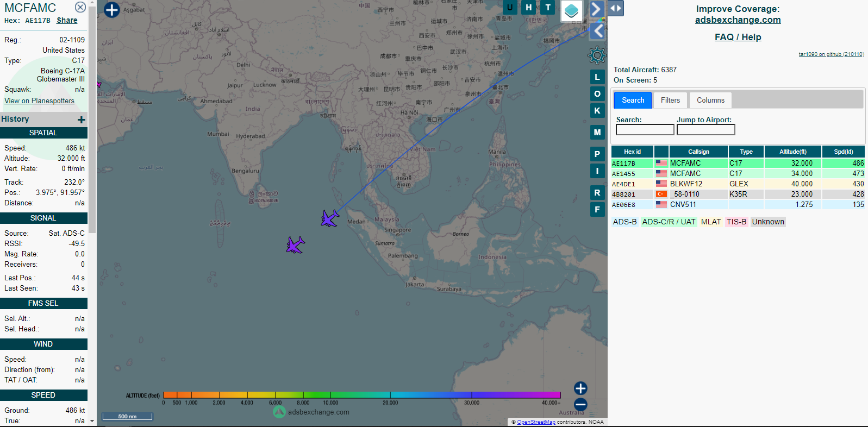Sort table by Altitude(ft) column
868x427 pixels.
pos(793,152)
